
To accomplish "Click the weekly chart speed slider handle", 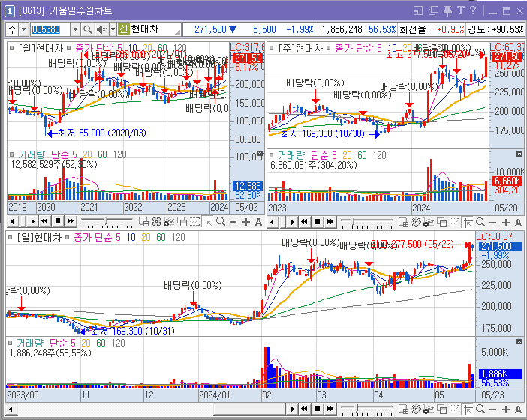I will (x=353, y=221).
